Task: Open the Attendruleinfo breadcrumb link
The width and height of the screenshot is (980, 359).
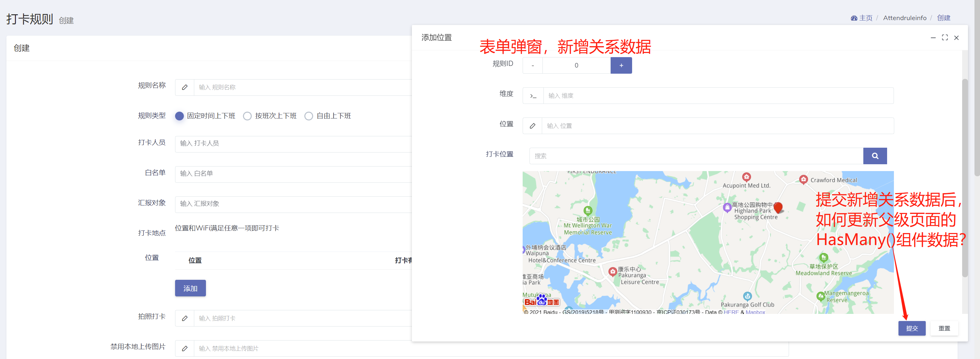Action: click(x=905, y=18)
